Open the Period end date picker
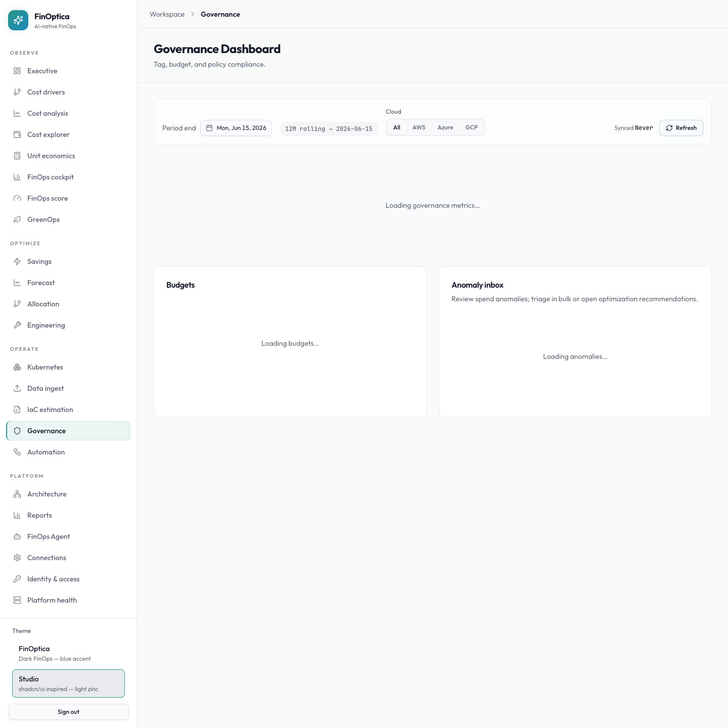 click(x=236, y=128)
